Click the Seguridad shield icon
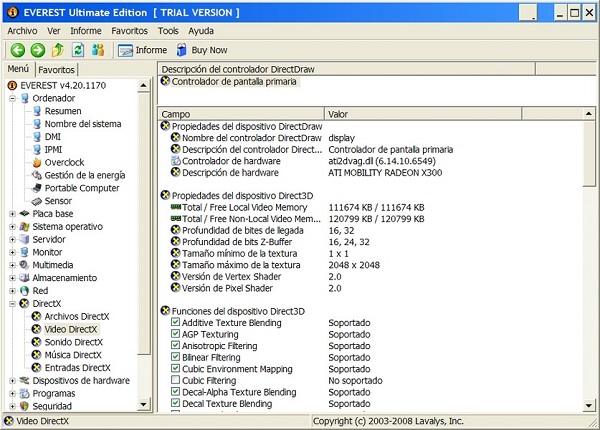 pos(24,406)
